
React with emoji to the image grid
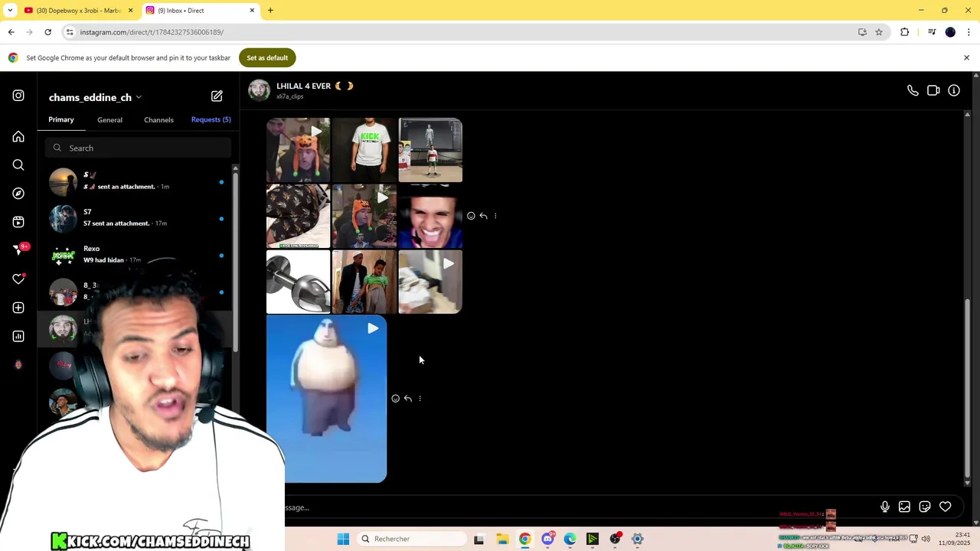[x=471, y=216]
